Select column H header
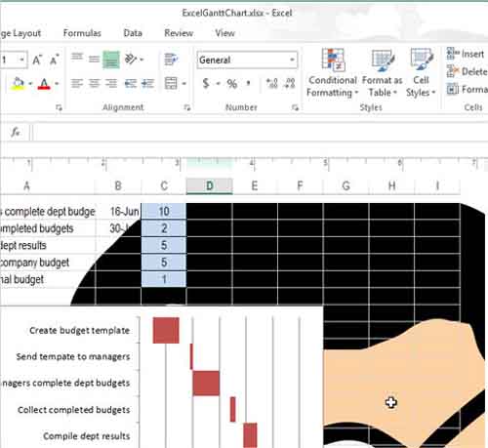The image size is (488, 448). tap(391, 186)
